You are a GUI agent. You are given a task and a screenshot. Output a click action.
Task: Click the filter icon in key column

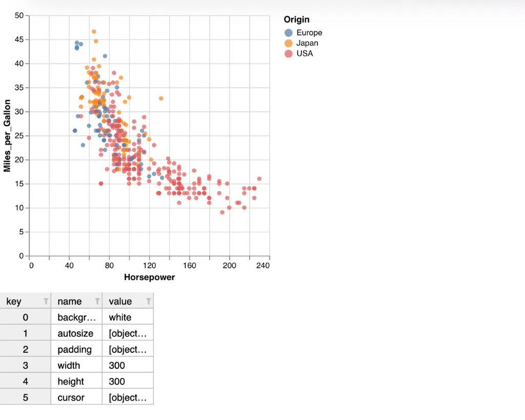click(x=46, y=301)
